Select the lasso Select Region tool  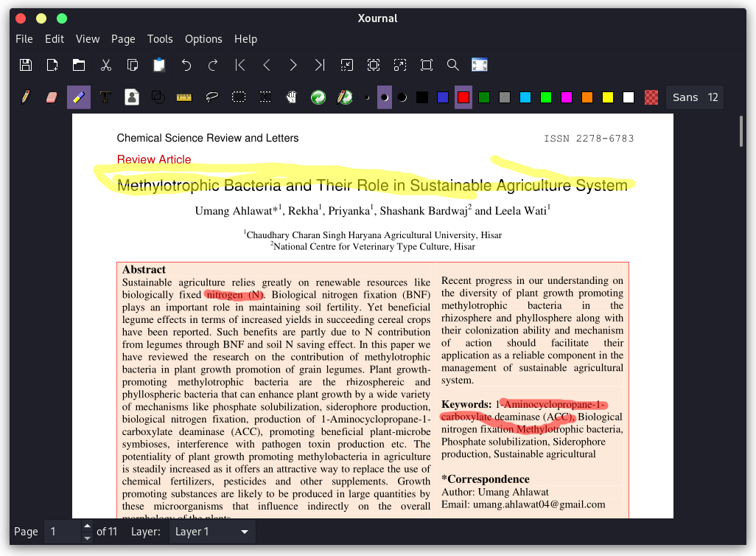coord(211,97)
